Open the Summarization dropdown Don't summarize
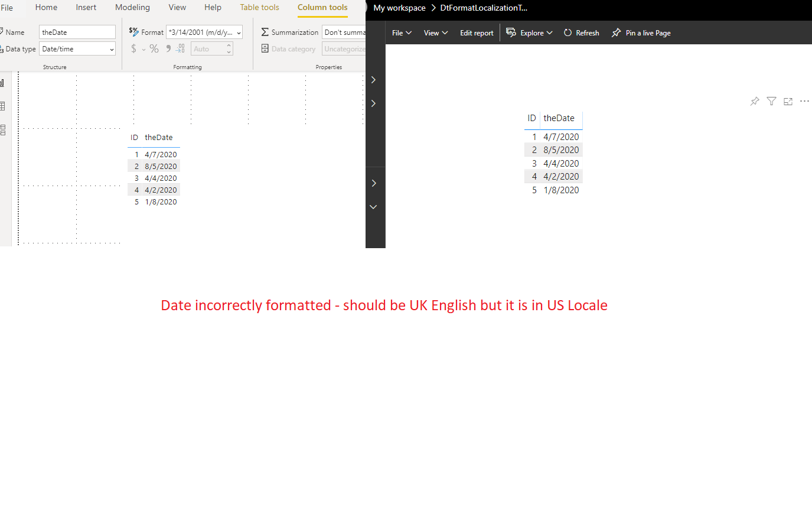This screenshot has width=812, height=517. click(x=344, y=32)
